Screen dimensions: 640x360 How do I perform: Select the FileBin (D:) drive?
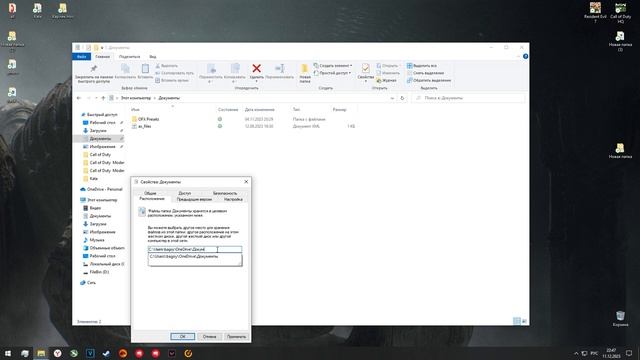(96, 272)
